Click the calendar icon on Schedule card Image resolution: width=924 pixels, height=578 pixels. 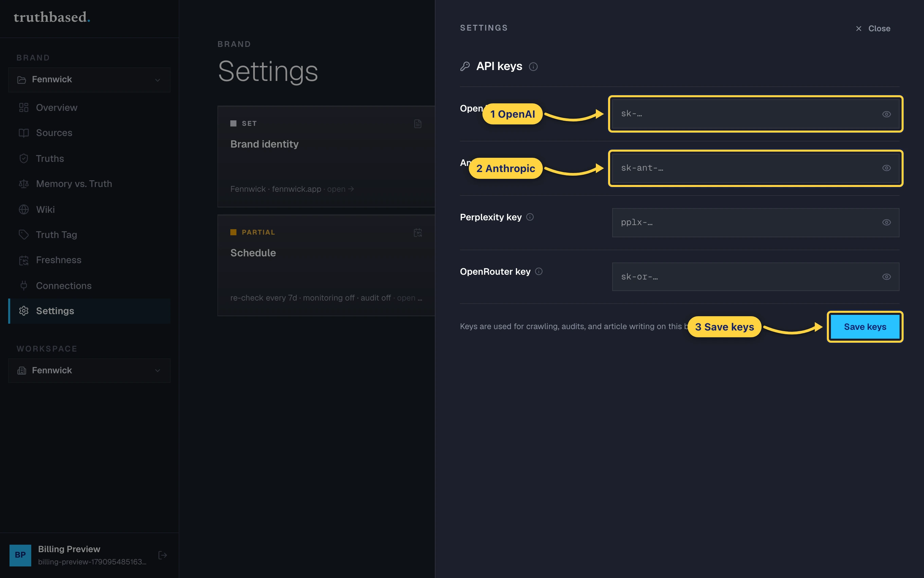(418, 233)
